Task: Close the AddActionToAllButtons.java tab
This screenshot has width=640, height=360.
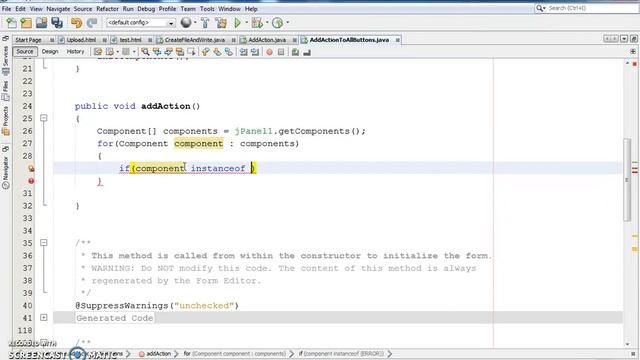Action: (x=398, y=40)
